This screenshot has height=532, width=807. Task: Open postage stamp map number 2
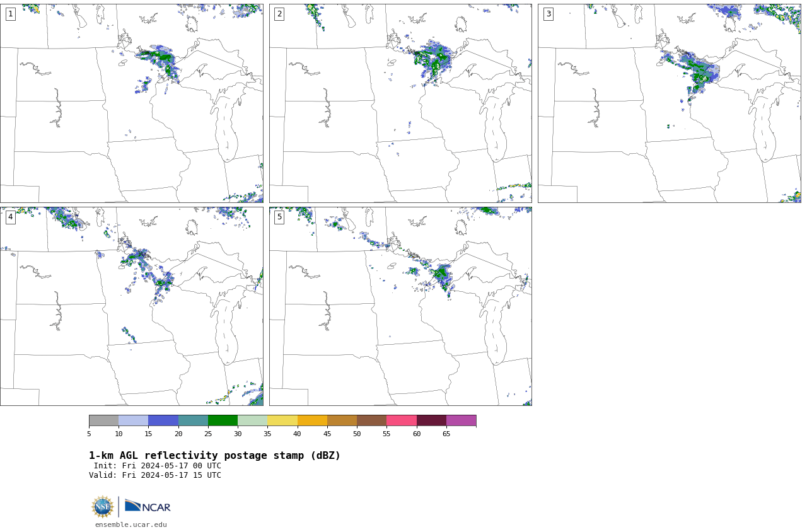tap(400, 103)
